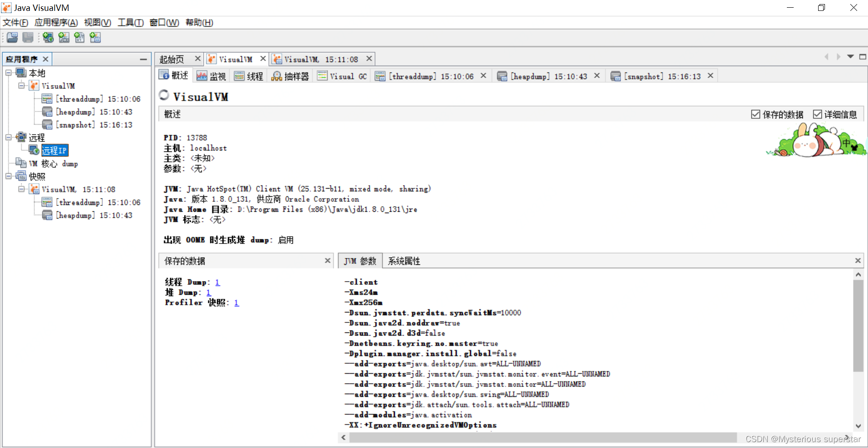
Task: Switch to the 起始页 tab
Action: coord(172,59)
